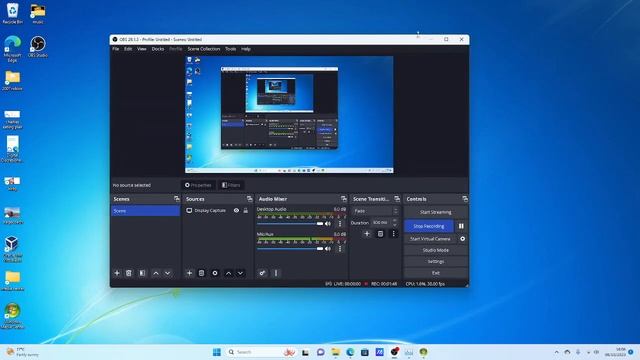640x360 pixels.
Task: Open the Fade transition dropdown
Action: (x=375, y=211)
